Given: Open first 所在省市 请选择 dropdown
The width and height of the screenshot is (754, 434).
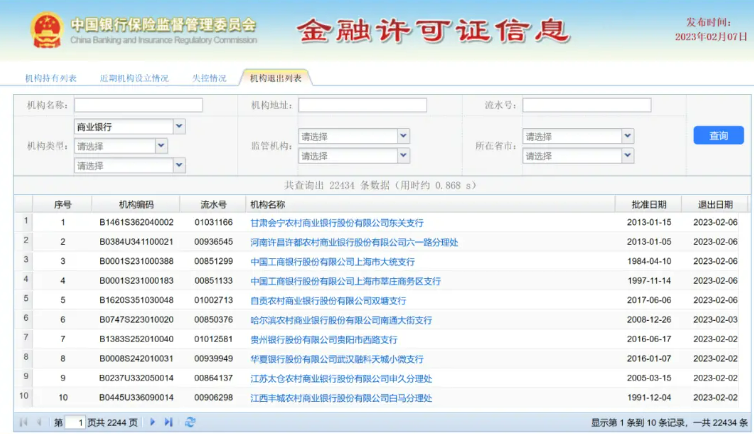Looking at the screenshot, I should coord(627,136).
